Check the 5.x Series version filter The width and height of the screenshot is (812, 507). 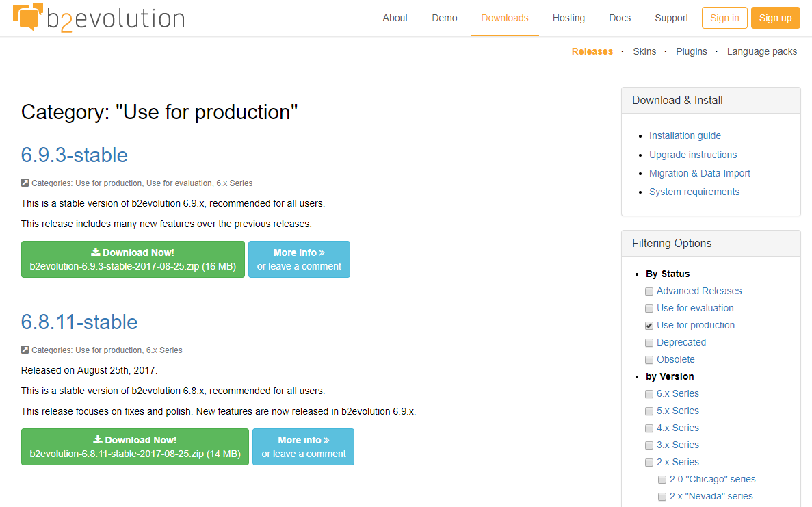649,411
